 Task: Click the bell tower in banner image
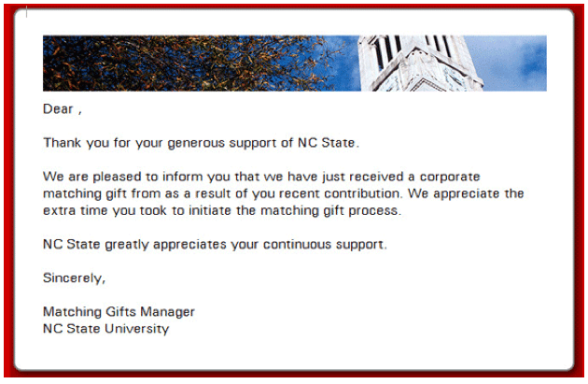point(418,63)
